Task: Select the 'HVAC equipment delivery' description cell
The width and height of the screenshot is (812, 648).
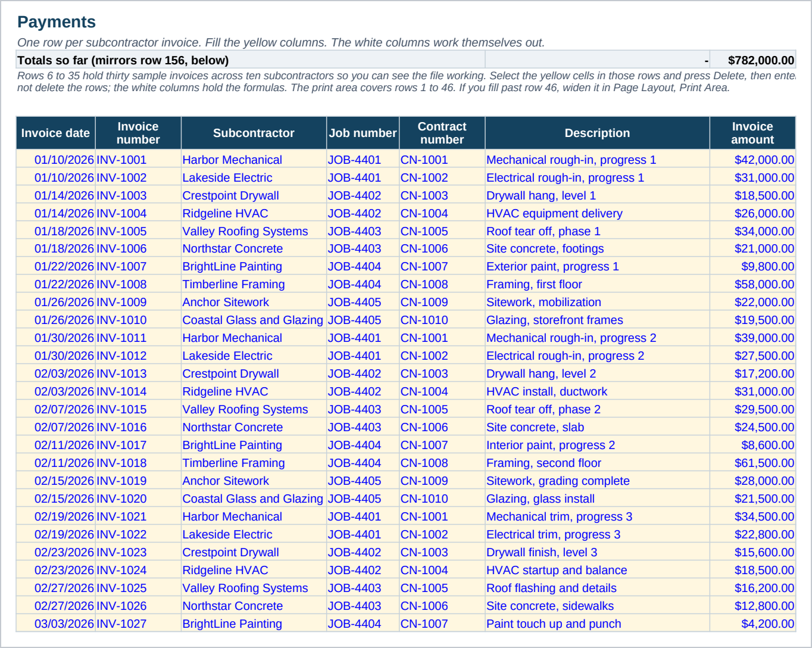Action: (x=597, y=213)
